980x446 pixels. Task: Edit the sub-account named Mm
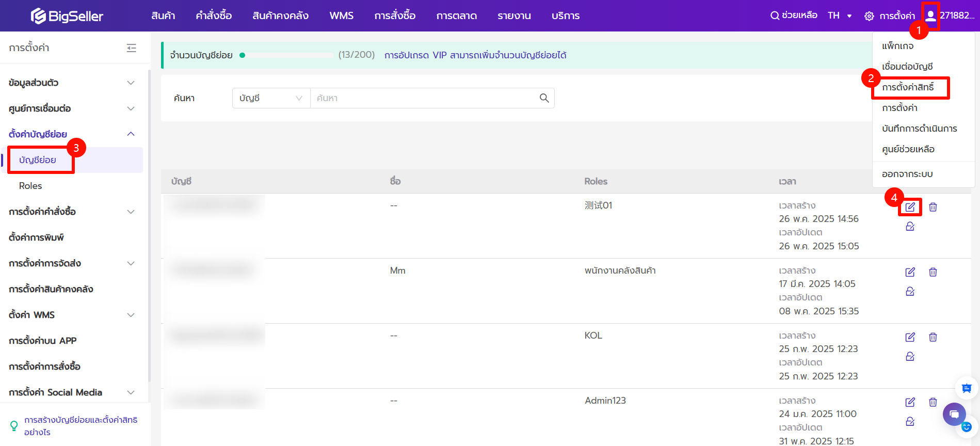click(910, 272)
